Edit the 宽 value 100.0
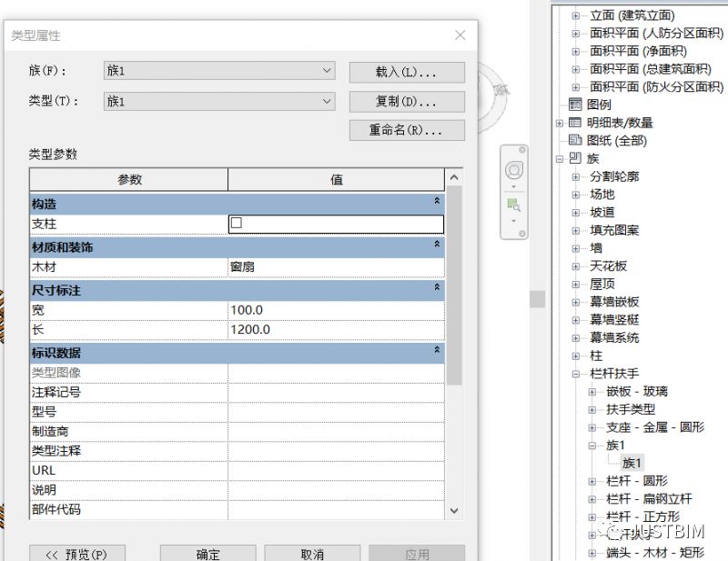This screenshot has width=728, height=561. 336,310
